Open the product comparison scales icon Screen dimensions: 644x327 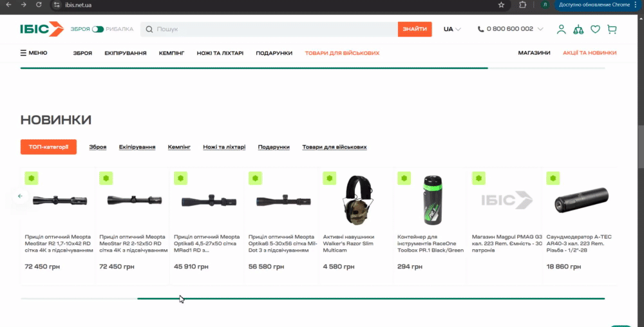coord(578,29)
